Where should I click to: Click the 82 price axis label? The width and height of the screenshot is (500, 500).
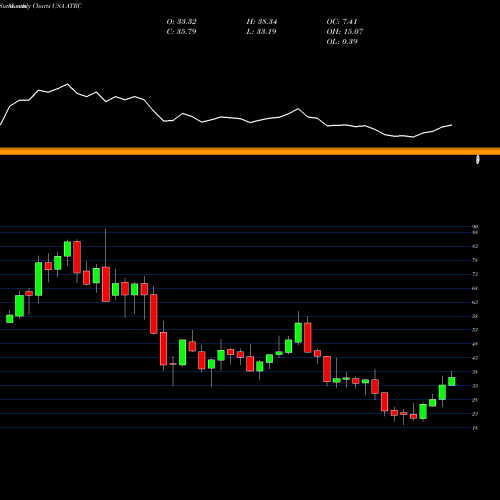(x=475, y=246)
